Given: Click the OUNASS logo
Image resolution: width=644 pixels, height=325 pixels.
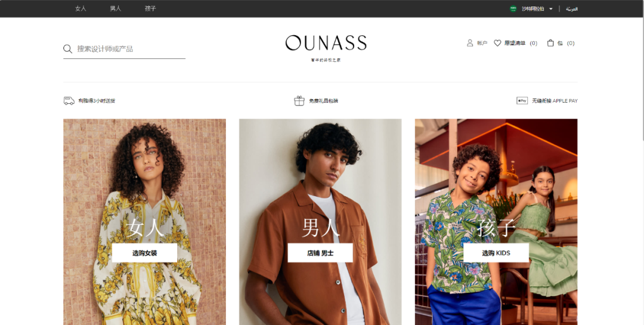Looking at the screenshot, I should coord(326,43).
